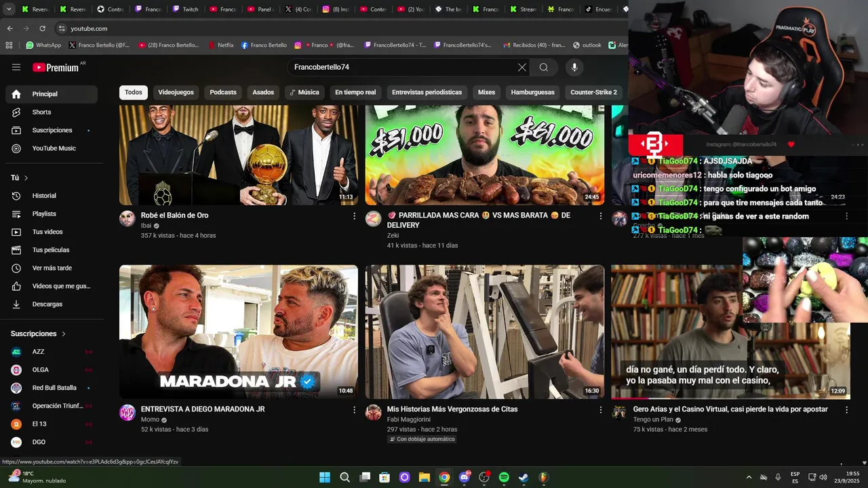Select the Mixes filter chip
Screen dimensions: 868x488
click(x=486, y=92)
